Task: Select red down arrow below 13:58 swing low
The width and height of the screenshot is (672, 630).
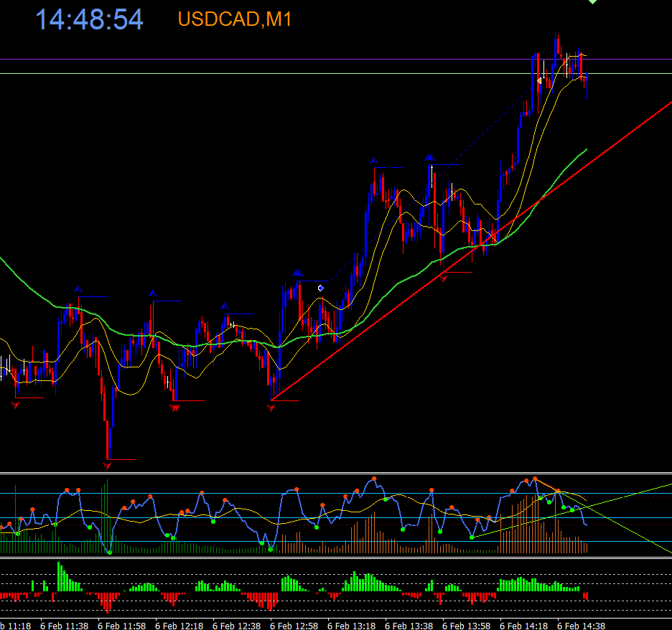Action: [x=443, y=279]
